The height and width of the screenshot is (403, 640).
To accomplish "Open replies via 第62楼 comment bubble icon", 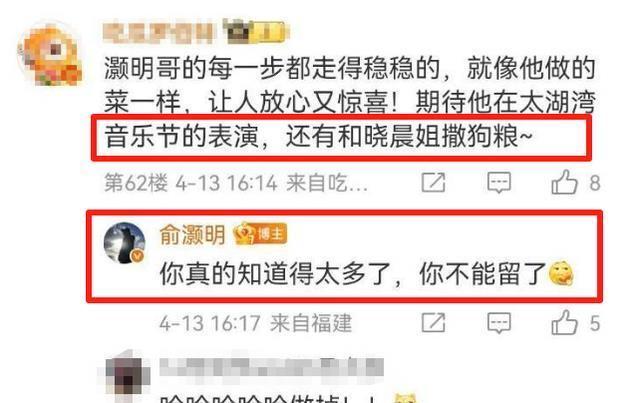I will coord(499,183).
